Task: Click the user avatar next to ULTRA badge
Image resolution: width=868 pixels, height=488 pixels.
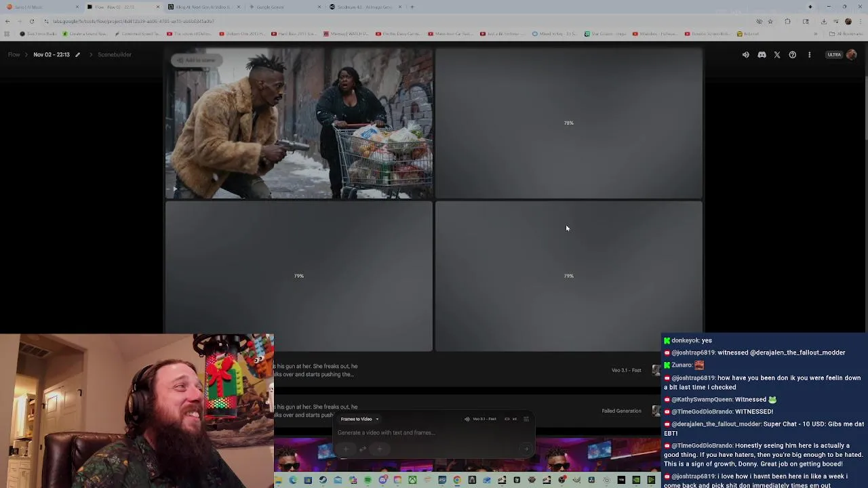Action: [852, 55]
